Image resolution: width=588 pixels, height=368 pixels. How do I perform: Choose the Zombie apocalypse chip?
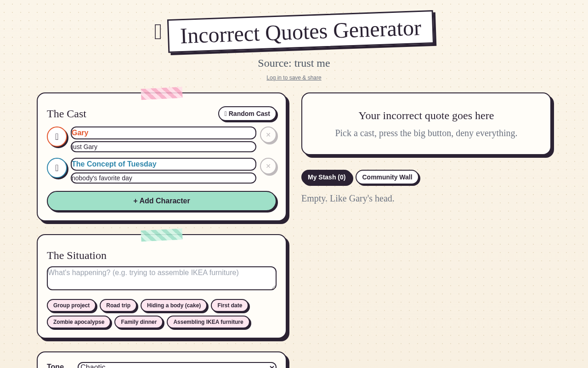[79, 322]
